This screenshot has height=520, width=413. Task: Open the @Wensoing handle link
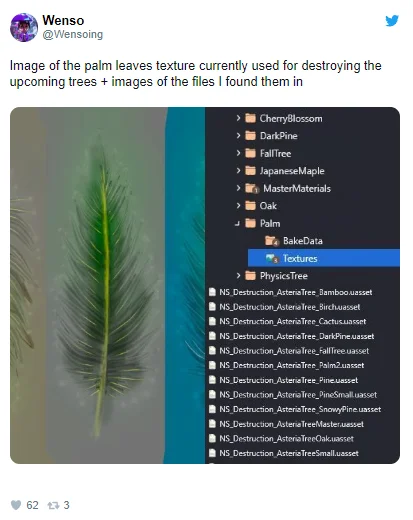click(73, 34)
